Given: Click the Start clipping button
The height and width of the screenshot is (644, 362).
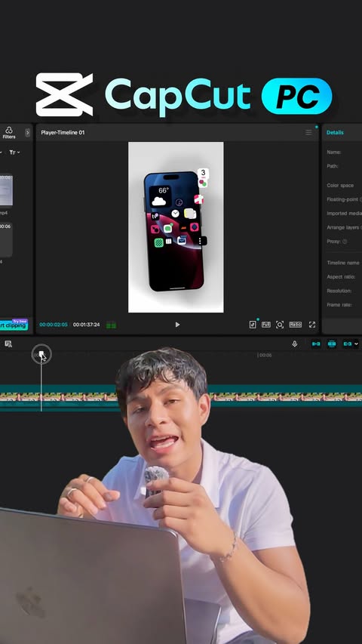Looking at the screenshot, I should tap(14, 325).
